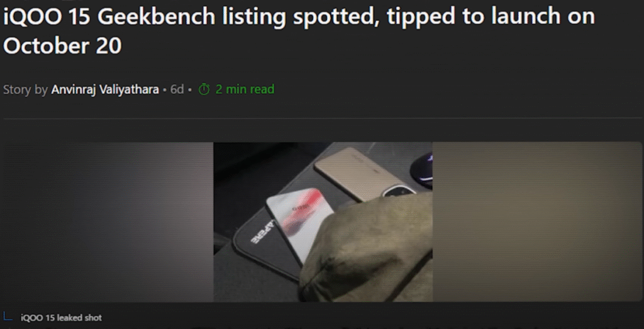Click the "6d" published time stamp
The image size is (644, 329).
tap(177, 89)
